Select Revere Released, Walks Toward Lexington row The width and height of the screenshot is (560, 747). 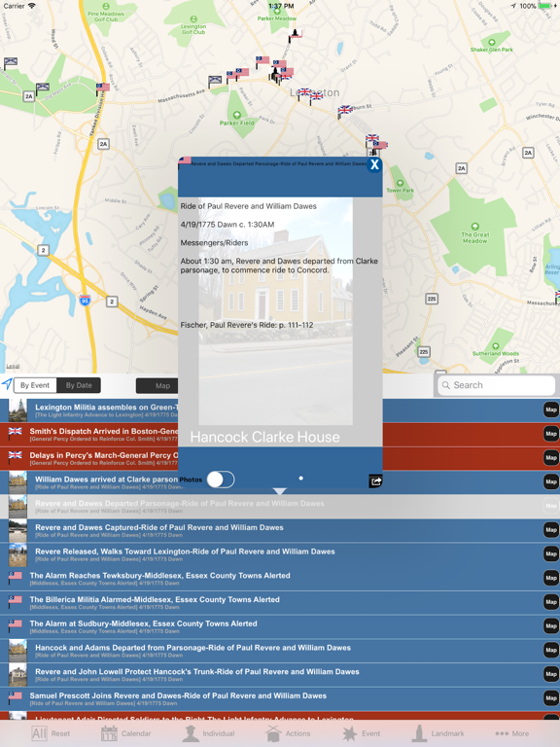click(280, 554)
